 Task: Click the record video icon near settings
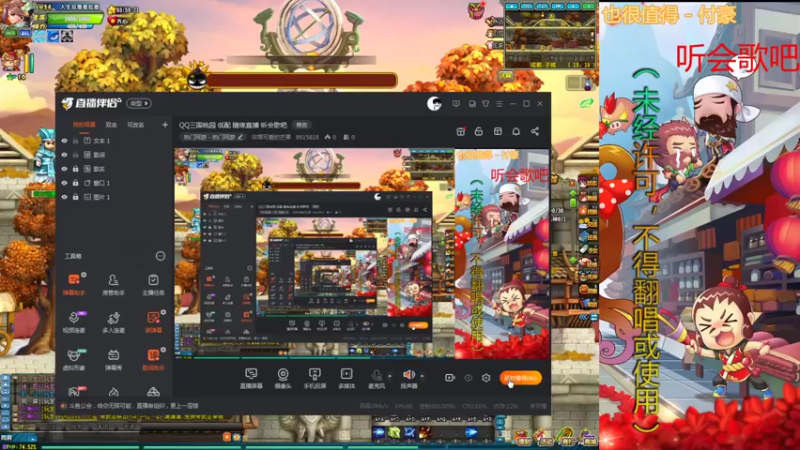[449, 378]
